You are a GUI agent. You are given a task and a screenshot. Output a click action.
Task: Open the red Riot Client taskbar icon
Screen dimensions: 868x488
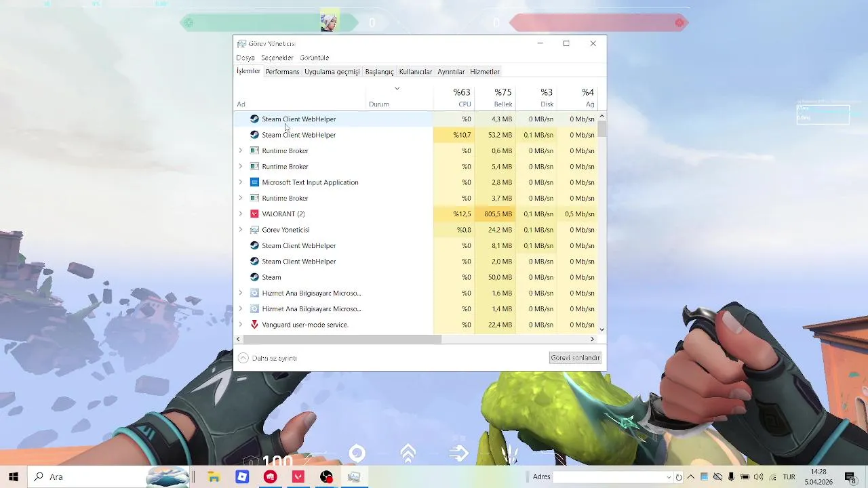(270, 477)
